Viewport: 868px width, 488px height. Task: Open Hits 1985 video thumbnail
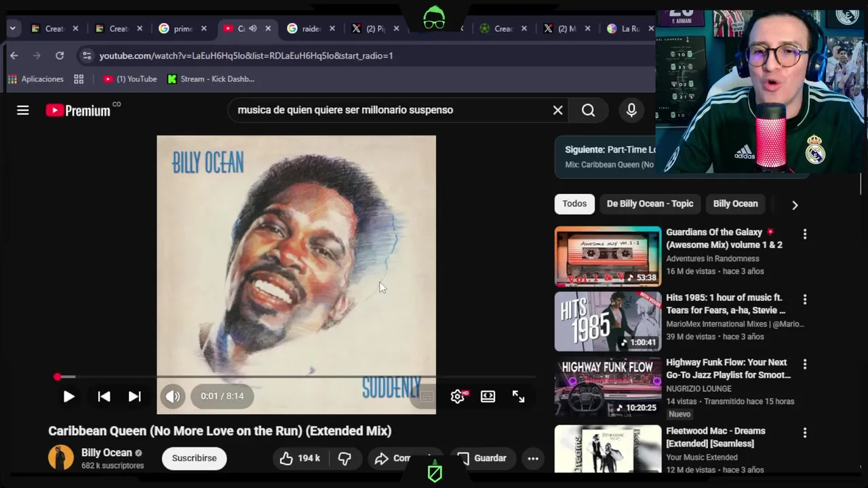click(x=608, y=321)
